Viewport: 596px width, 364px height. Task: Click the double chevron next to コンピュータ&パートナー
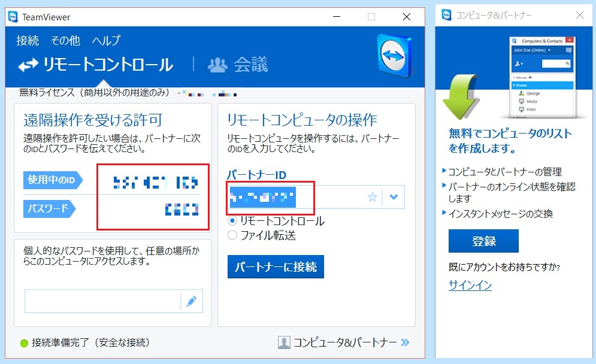click(405, 342)
